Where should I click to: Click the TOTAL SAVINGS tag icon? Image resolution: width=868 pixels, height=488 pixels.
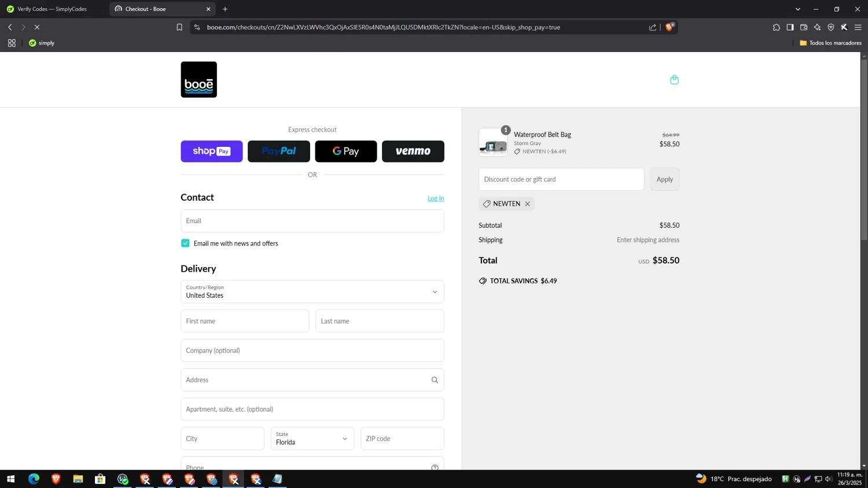coord(483,281)
